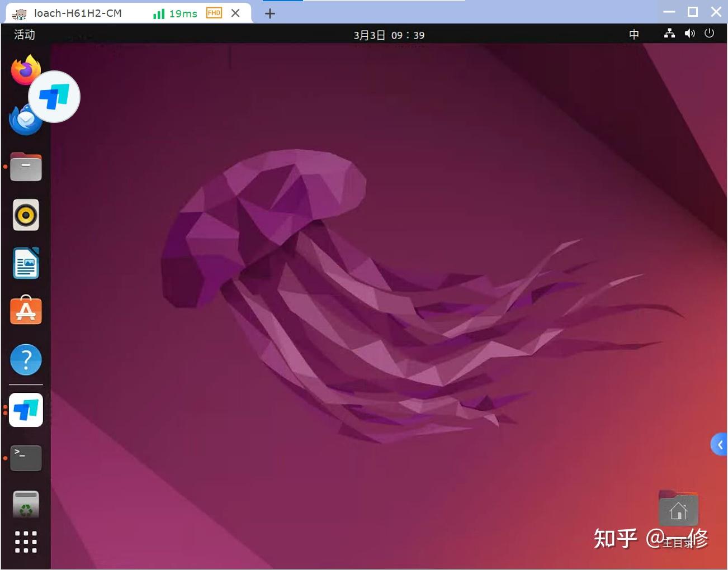Screen dimensions: 728x570
Task: Add a new remote session tab
Action: point(270,13)
